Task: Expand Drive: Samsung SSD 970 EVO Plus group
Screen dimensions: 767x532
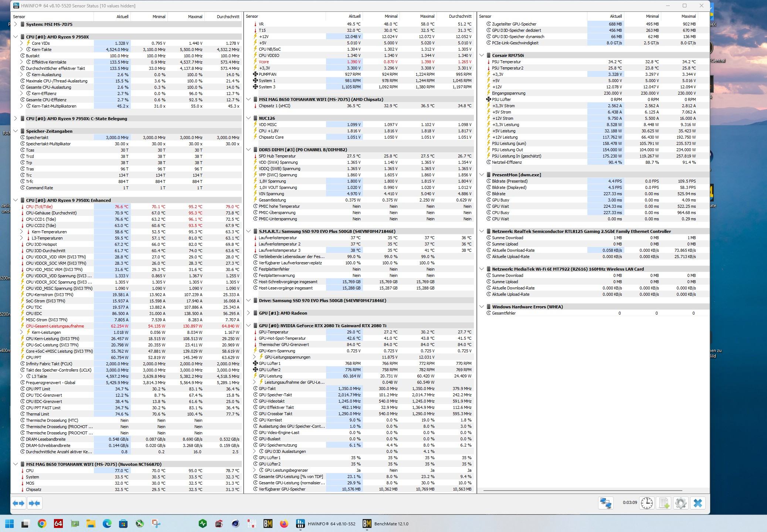Action: [x=248, y=301]
